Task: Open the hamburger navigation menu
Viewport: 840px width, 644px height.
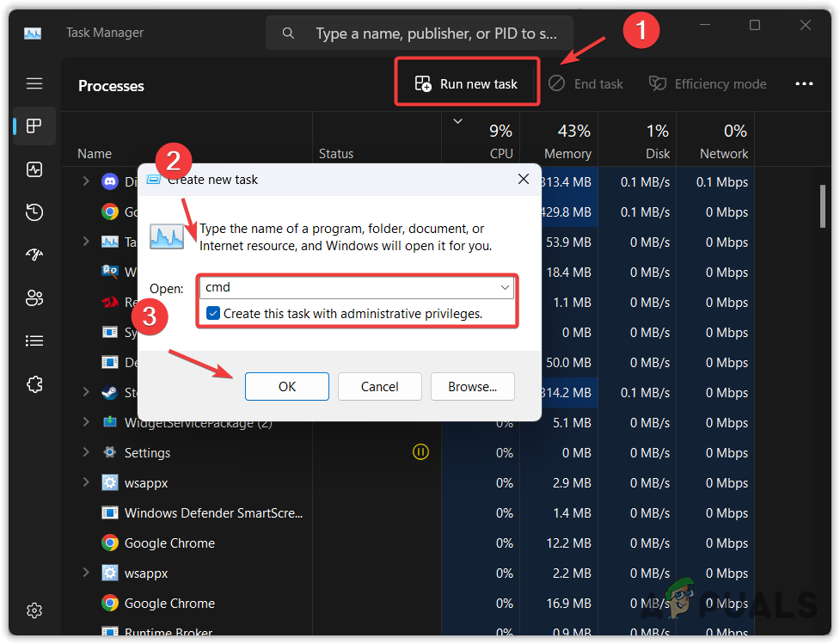Action: (34, 83)
